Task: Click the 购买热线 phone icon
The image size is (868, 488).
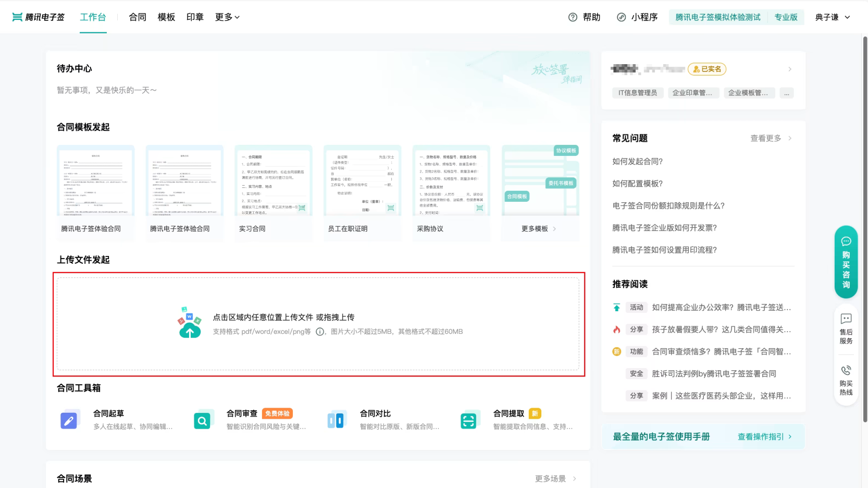Action: (846, 370)
